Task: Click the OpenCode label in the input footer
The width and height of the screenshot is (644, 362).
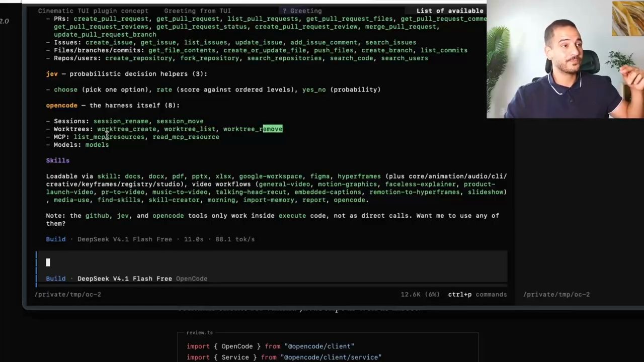Action: click(192, 279)
